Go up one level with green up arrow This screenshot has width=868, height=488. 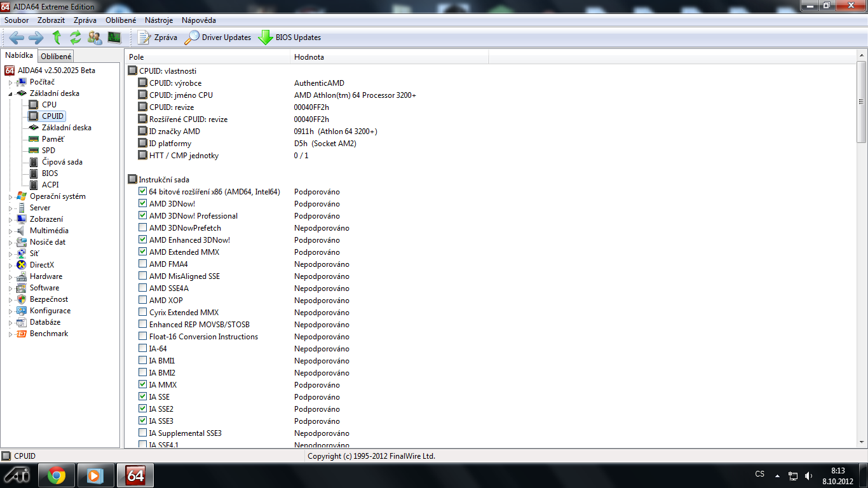coord(57,37)
